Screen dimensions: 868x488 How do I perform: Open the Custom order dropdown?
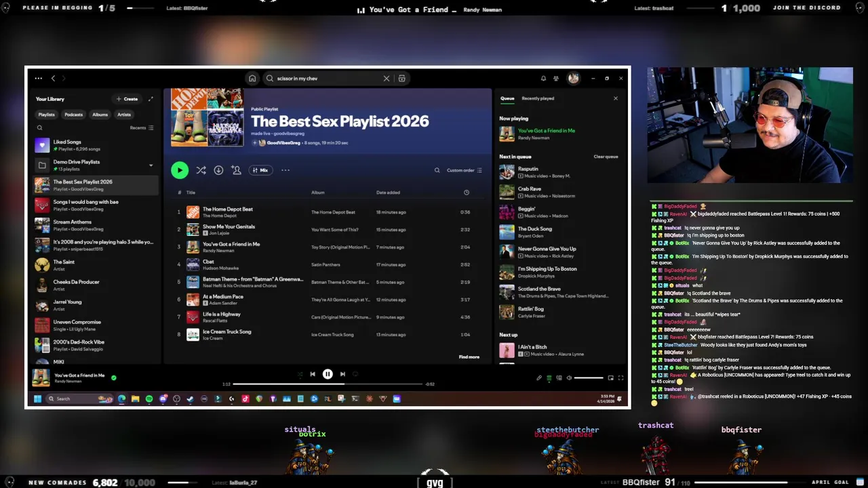pyautogui.click(x=465, y=170)
